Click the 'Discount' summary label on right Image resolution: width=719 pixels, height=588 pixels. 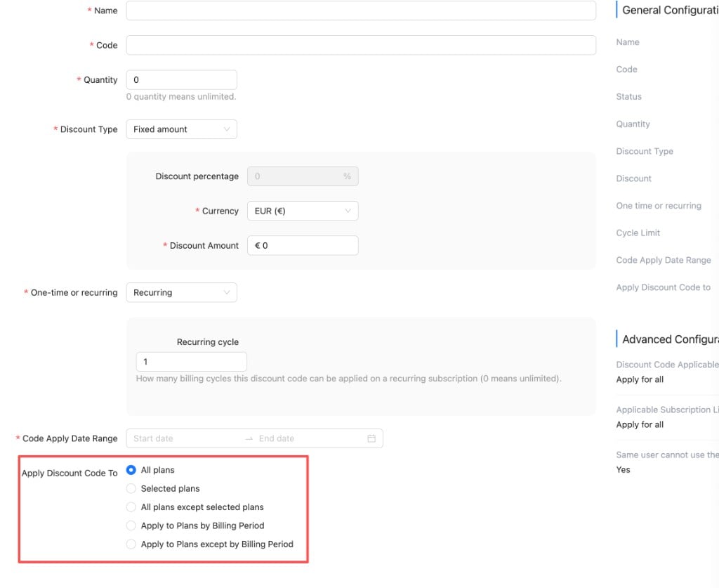pos(633,178)
